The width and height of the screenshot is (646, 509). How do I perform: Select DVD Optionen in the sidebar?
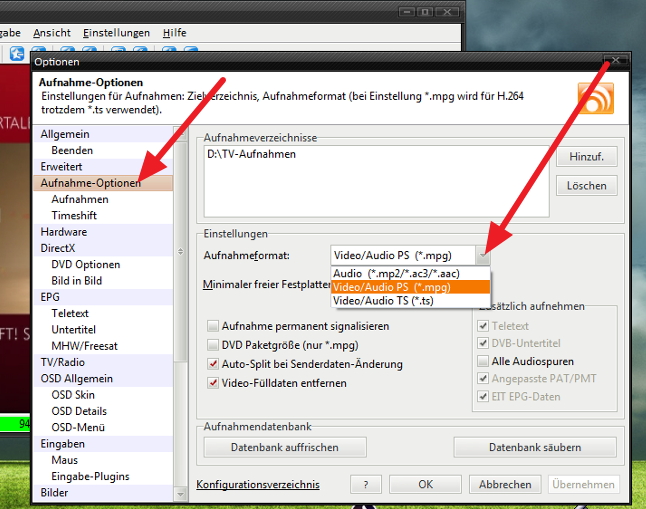pos(85,264)
